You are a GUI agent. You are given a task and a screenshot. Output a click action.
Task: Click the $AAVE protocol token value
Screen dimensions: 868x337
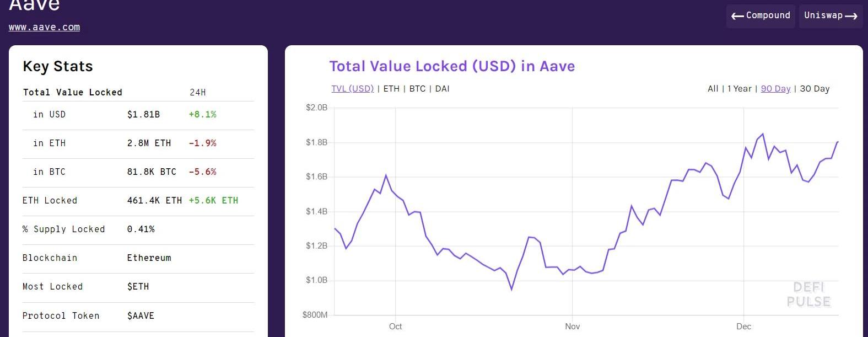coord(141,316)
